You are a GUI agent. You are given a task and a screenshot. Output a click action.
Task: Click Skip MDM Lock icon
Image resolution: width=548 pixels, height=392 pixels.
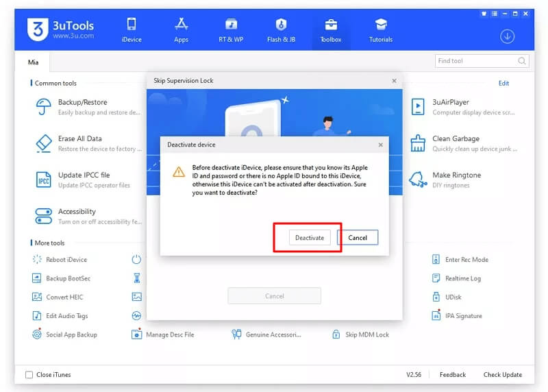pos(336,334)
